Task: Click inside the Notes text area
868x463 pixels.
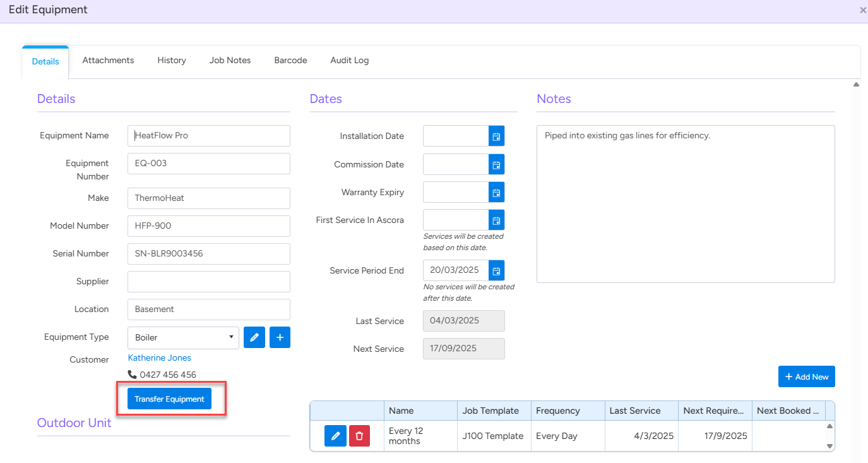Action: (685, 203)
